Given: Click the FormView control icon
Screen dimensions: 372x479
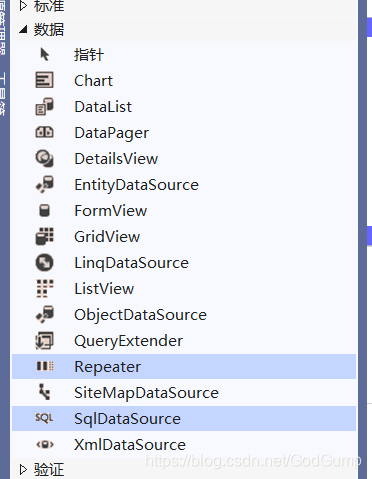Looking at the screenshot, I should [x=44, y=210].
